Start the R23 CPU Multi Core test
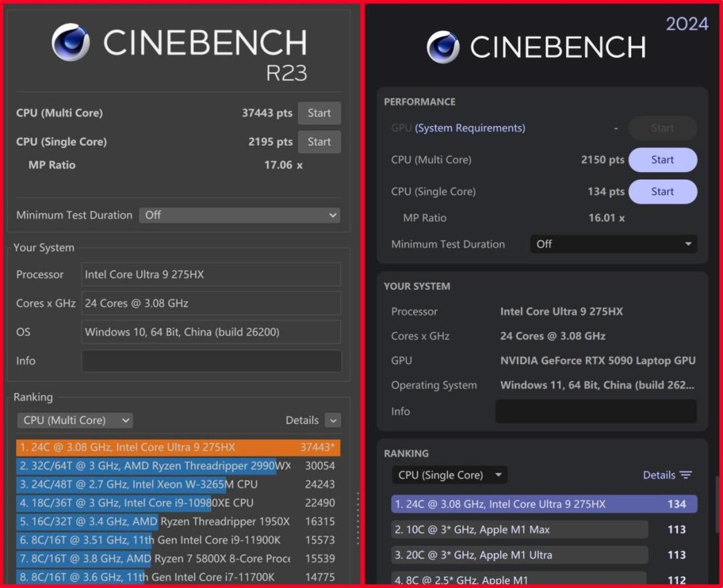The image size is (723, 588). point(319,113)
